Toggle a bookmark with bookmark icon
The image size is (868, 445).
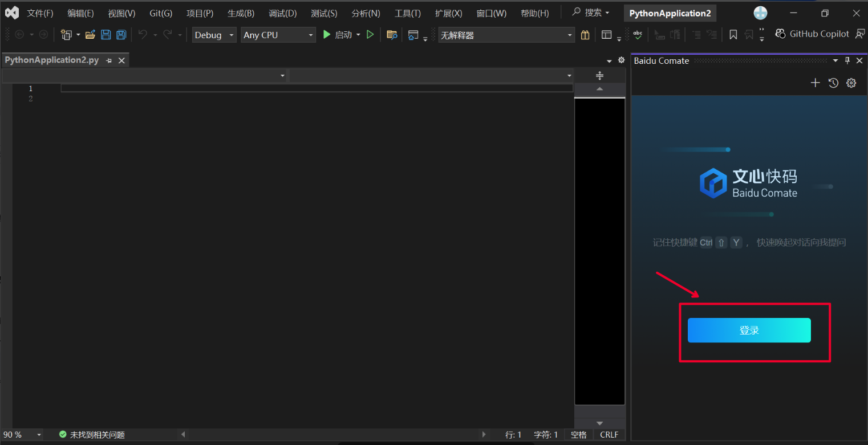tap(733, 35)
